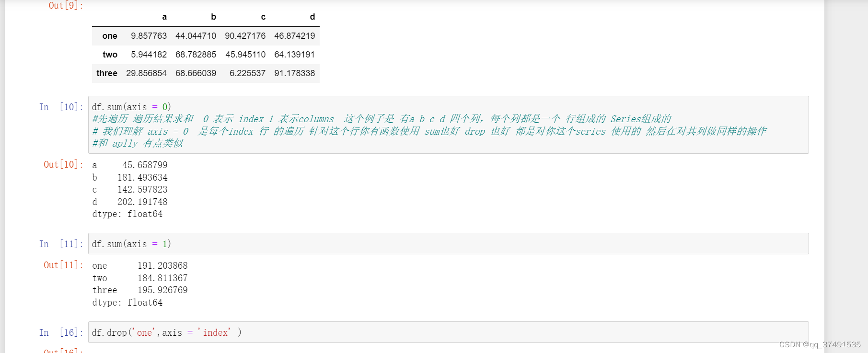Click cell value 45.945110
Viewport: 868px width, 353px height.
coord(245,55)
